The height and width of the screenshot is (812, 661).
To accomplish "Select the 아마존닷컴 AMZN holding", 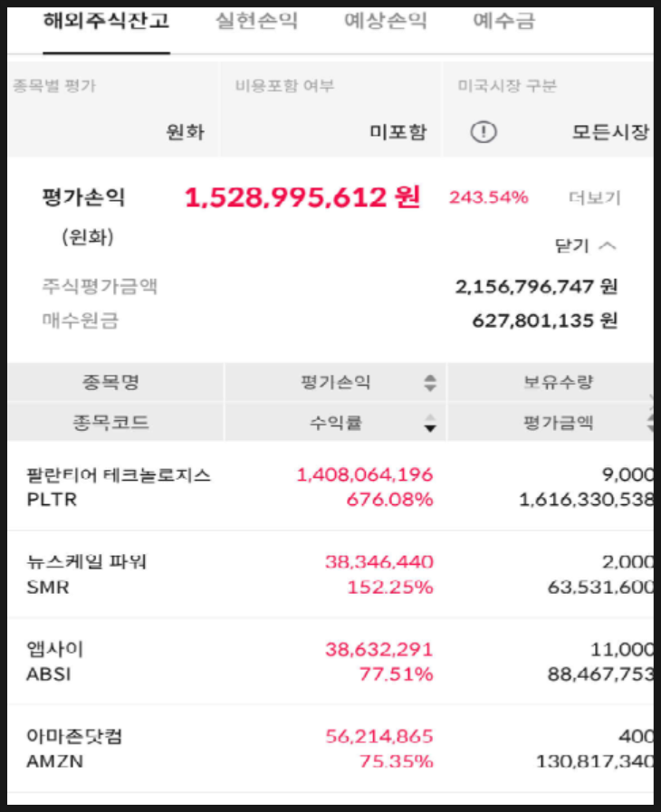I will (330, 749).
